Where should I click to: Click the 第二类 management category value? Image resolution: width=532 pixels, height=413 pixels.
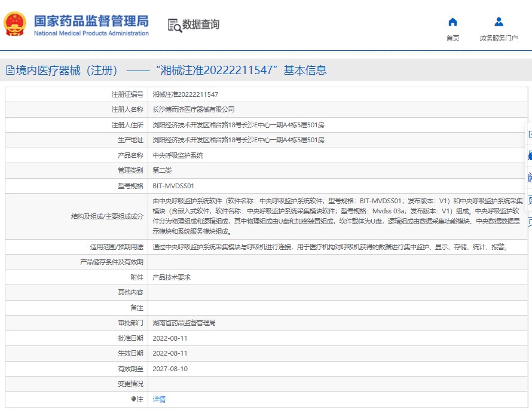162,170
